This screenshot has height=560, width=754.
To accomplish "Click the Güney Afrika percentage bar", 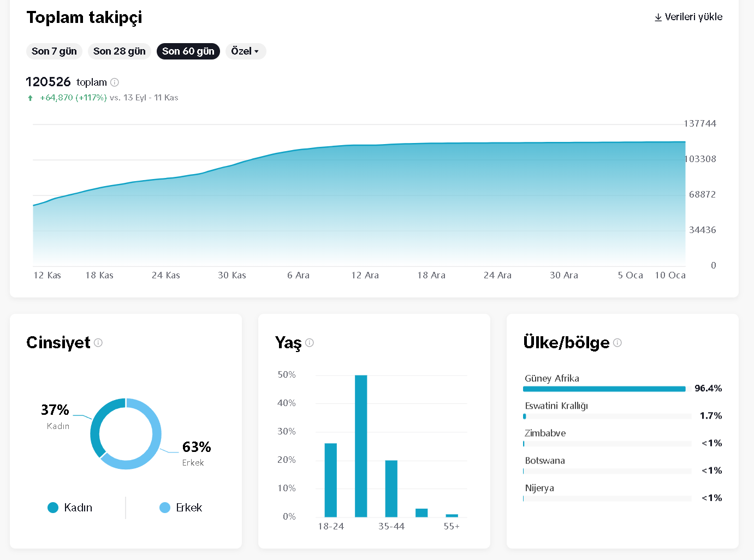I will [x=604, y=389].
